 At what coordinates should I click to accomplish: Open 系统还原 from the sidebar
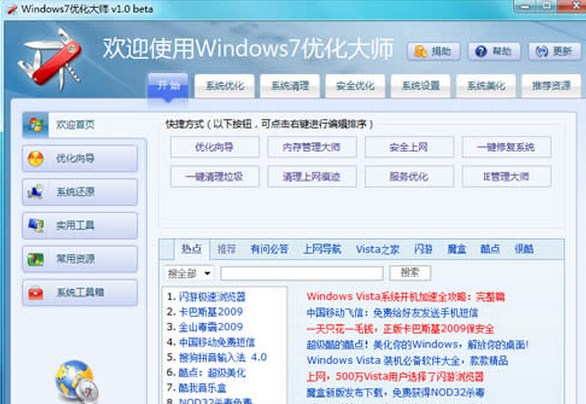[80, 192]
